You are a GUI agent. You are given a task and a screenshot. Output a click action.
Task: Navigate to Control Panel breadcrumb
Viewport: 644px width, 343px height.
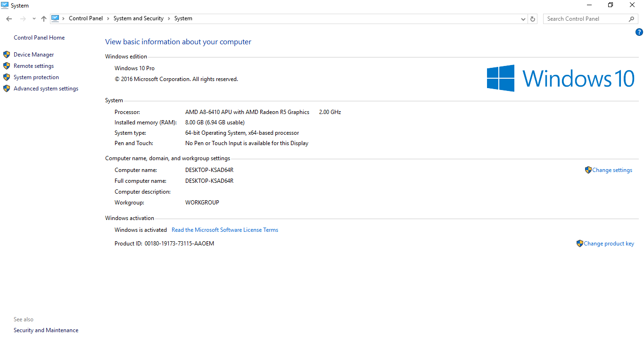[x=85, y=18]
